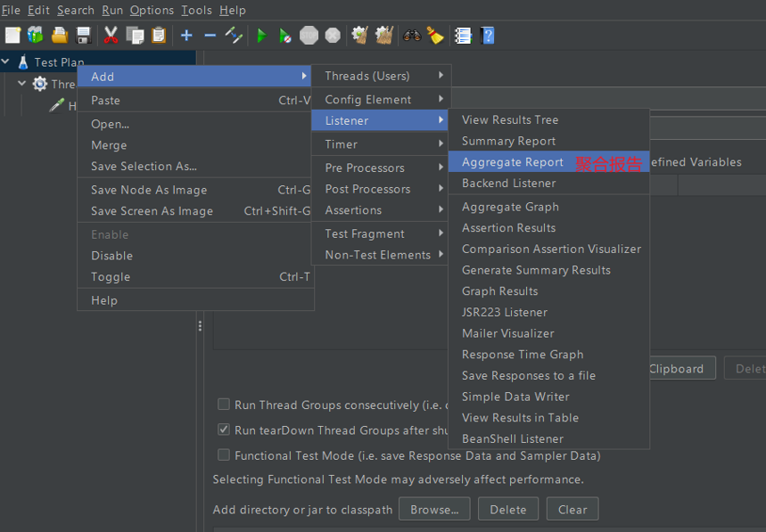This screenshot has width=766, height=532.
Task: Expand the Pre Processors submenu
Action: pyautogui.click(x=381, y=168)
